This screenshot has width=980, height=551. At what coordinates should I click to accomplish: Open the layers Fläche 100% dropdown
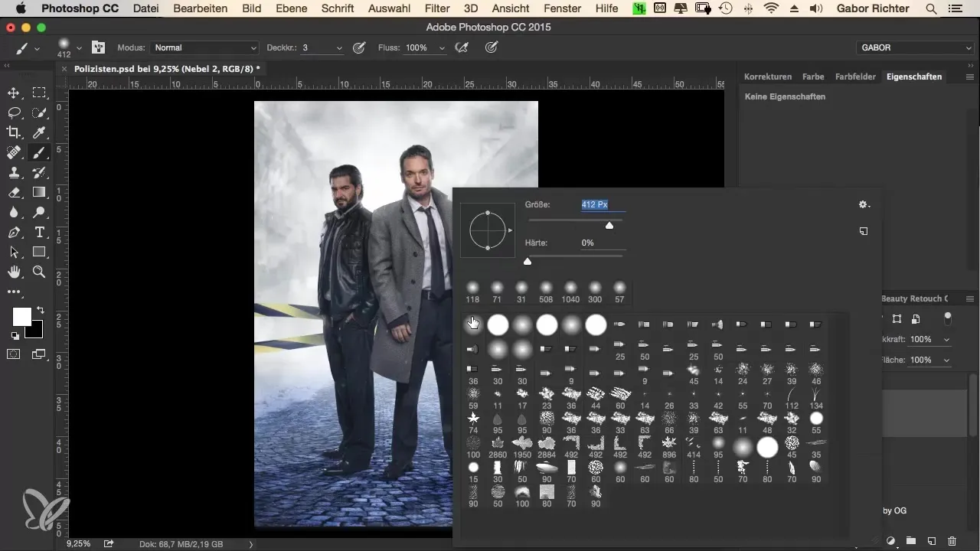pos(947,360)
